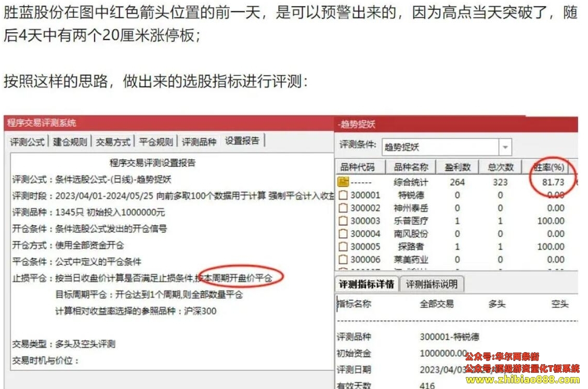The image size is (588, 389).
Task: Click the 全部交易 column label
Action: pyautogui.click(x=437, y=304)
